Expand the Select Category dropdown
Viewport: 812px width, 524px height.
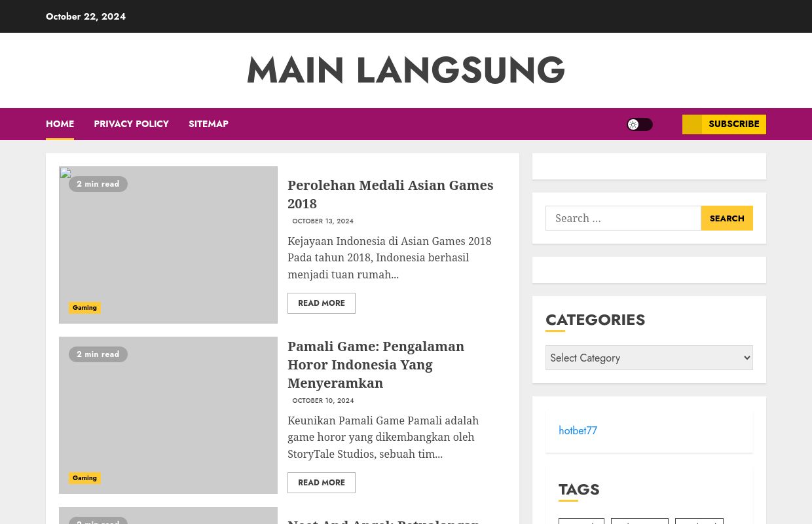[x=649, y=358]
